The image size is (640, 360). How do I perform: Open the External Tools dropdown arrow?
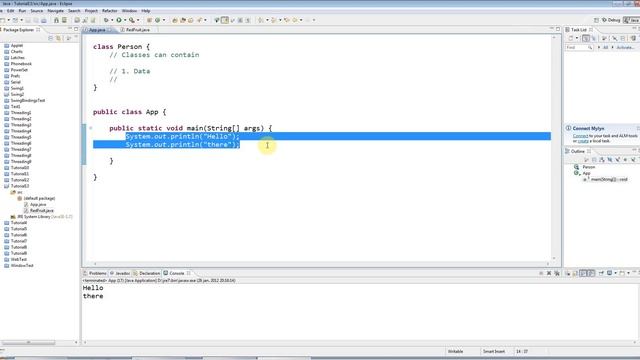tap(138, 20)
